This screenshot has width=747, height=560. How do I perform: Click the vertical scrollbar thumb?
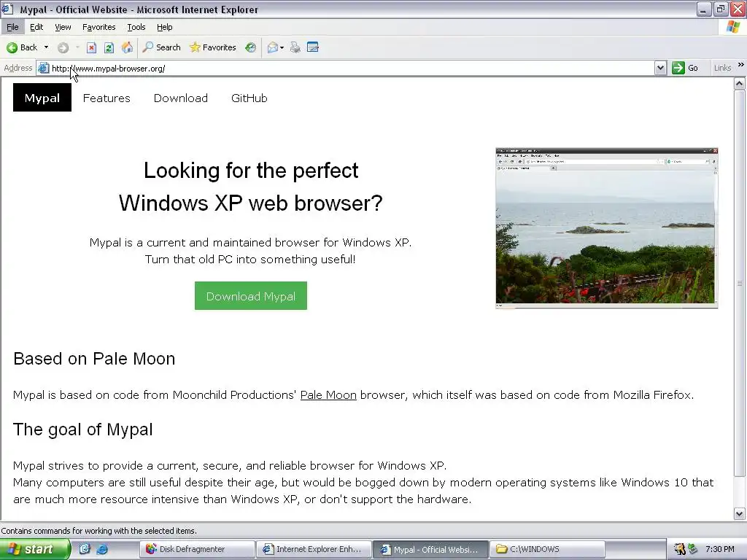pos(740,283)
